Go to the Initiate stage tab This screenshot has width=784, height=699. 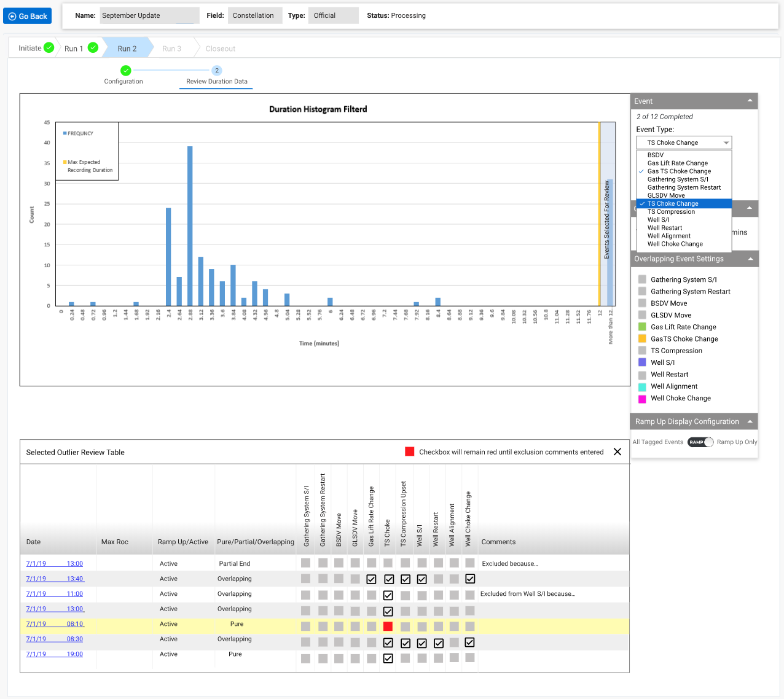pyautogui.click(x=30, y=48)
